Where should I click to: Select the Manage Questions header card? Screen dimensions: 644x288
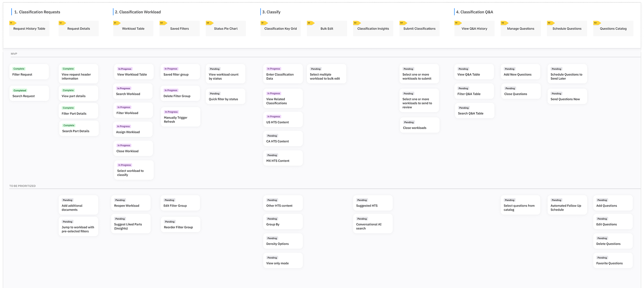pyautogui.click(x=520, y=29)
